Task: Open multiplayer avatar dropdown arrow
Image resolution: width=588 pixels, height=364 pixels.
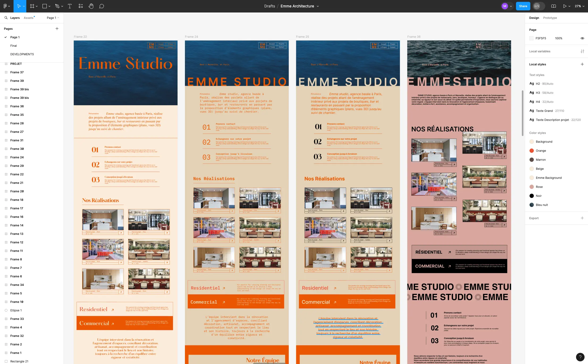Action: click(511, 6)
